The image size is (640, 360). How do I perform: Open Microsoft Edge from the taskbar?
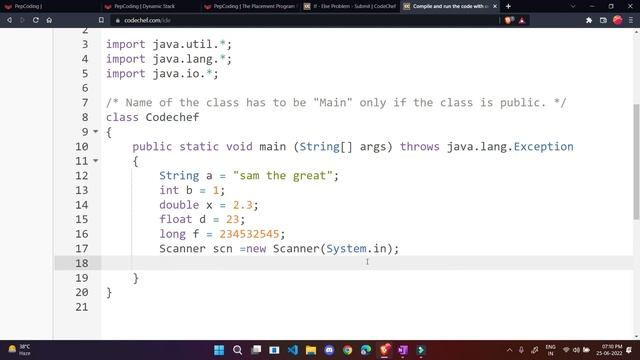[366, 350]
